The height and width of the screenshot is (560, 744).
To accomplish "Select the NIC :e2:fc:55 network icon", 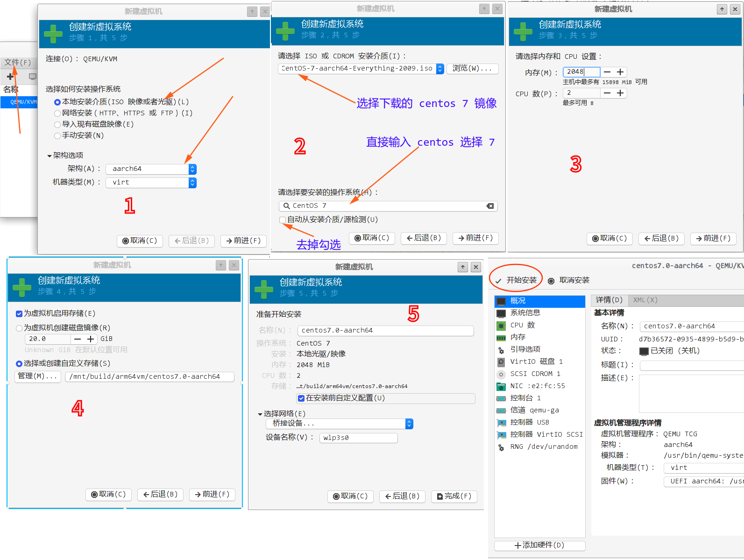I will point(501,386).
